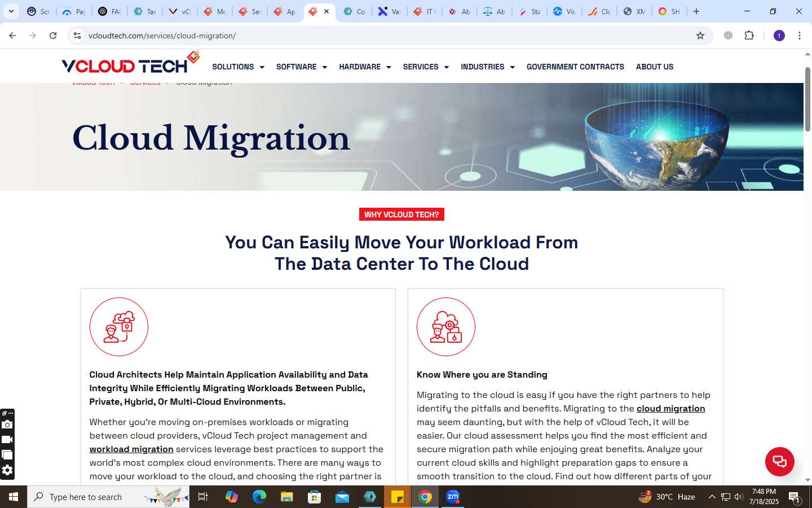Click the gallery stack icon in side toolbar
This screenshot has height=508, width=812.
7,454
